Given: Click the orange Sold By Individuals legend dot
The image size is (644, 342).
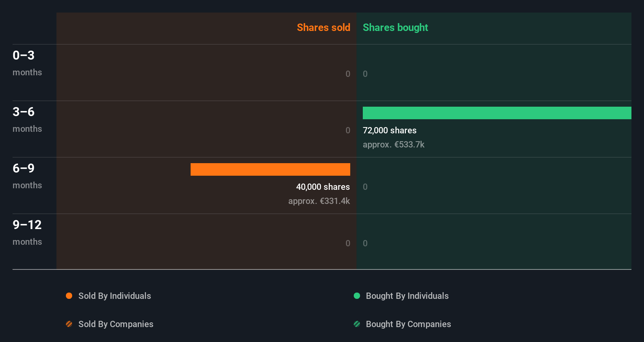Looking at the screenshot, I should [69, 296].
